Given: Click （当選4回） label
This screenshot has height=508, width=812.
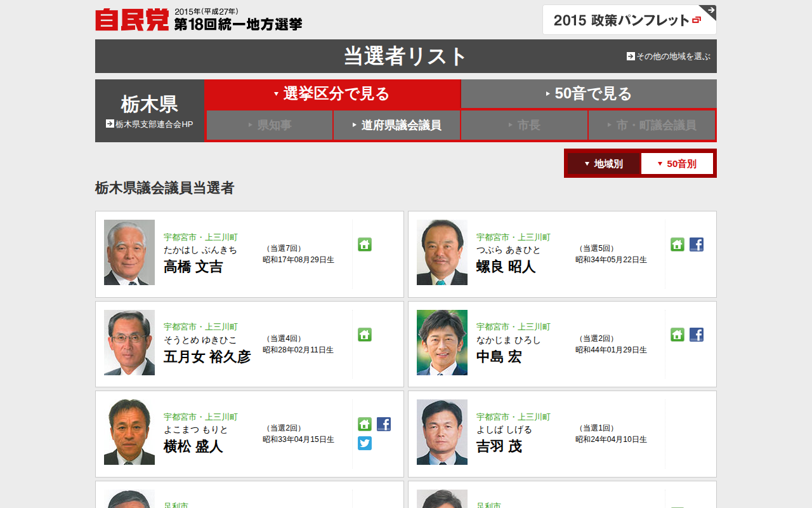Looking at the screenshot, I should pos(284,338).
